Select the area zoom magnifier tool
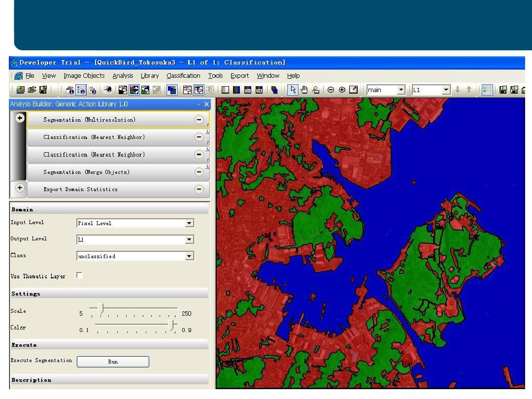This screenshot has height=399, width=532. click(x=316, y=90)
